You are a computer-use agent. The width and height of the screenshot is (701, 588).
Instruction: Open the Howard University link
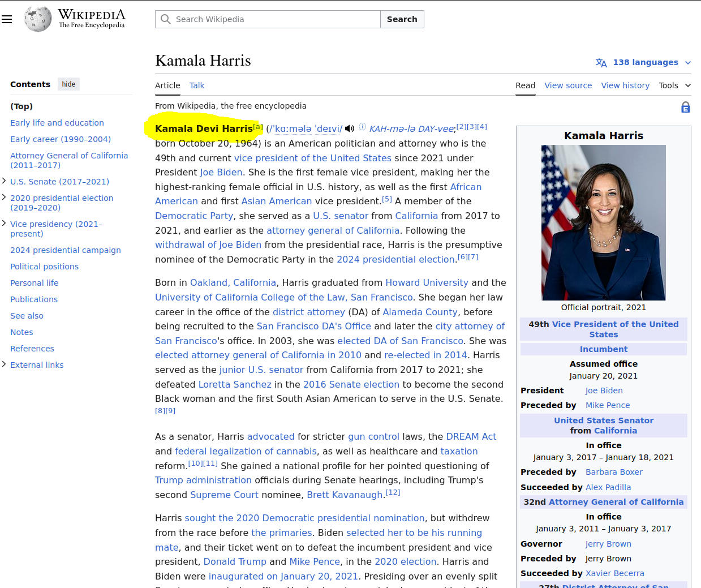(427, 282)
